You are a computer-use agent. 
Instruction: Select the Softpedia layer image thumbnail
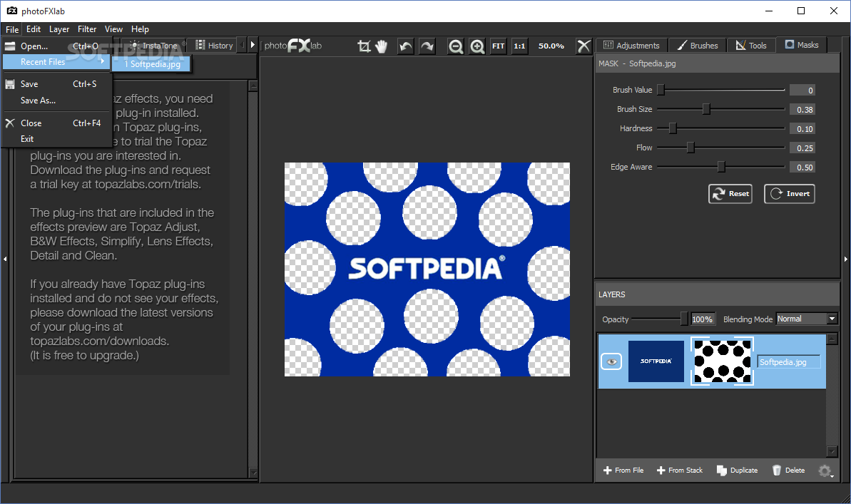click(656, 361)
